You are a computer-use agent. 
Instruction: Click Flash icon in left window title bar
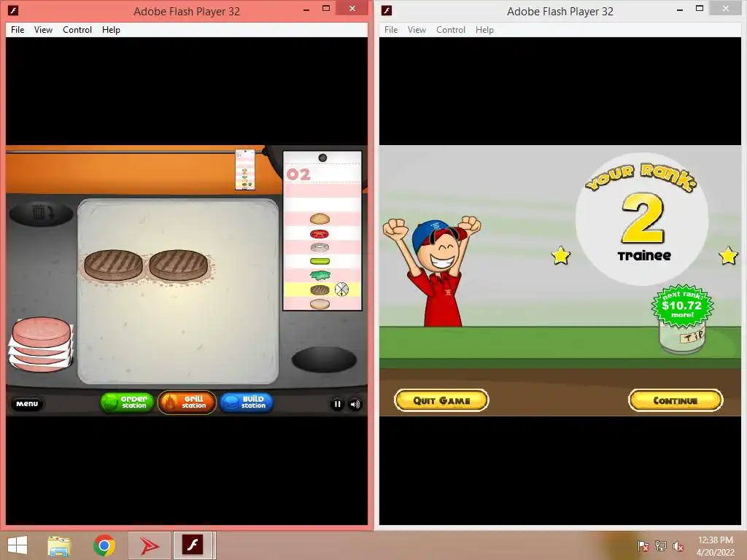[x=13, y=10]
